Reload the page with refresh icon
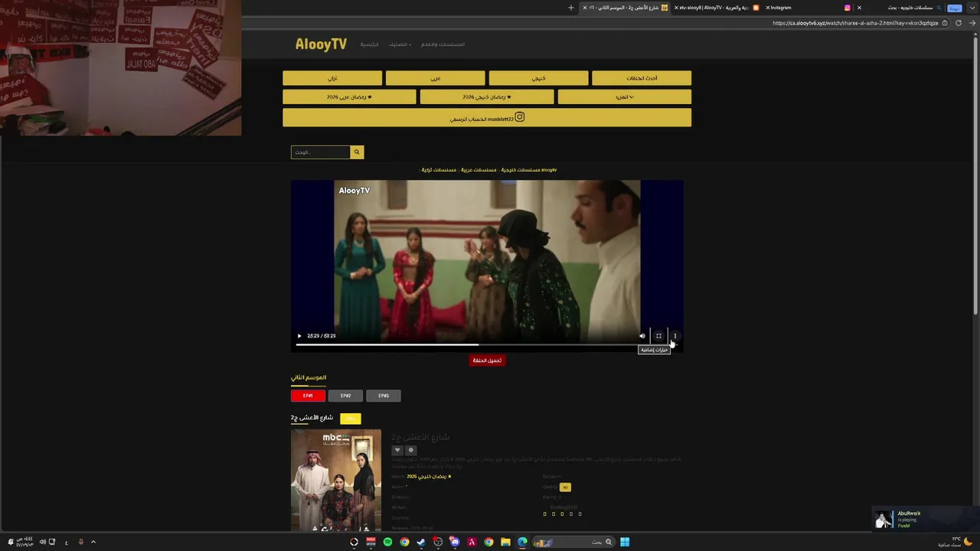Viewport: 980px width, 551px height. 959,23
